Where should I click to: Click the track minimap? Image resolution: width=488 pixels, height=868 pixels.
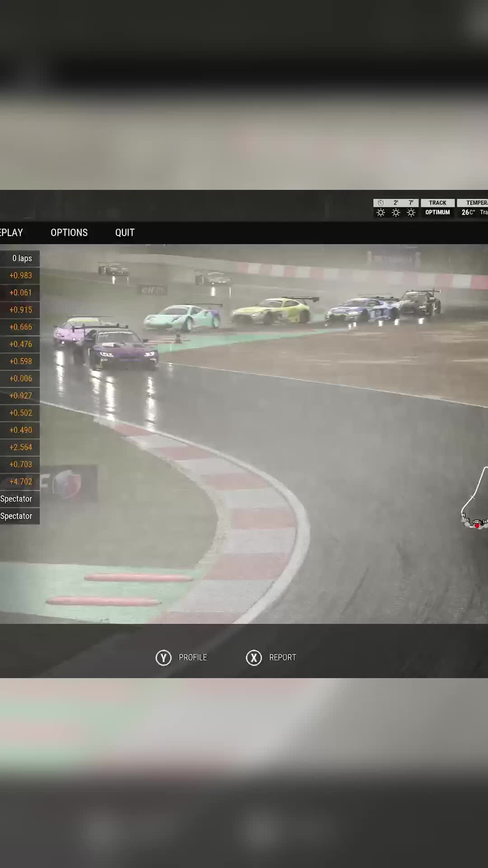pos(475,497)
